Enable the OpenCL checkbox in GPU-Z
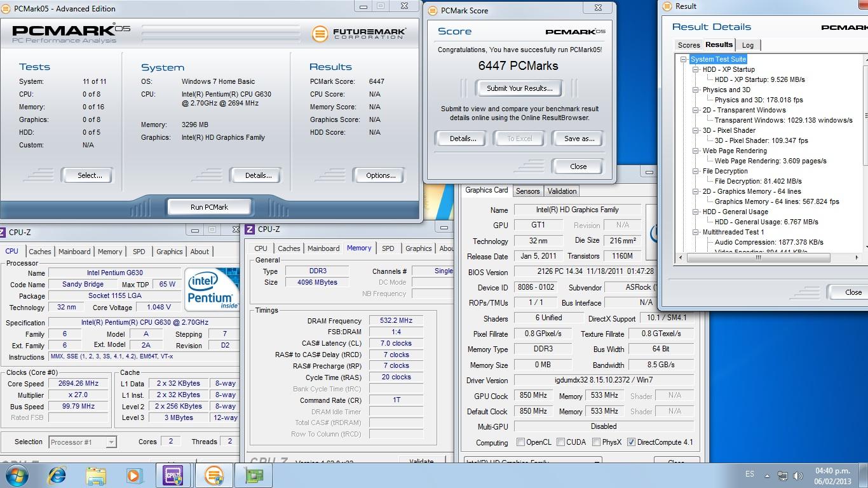Screen dimensions: 868x488 520,442
